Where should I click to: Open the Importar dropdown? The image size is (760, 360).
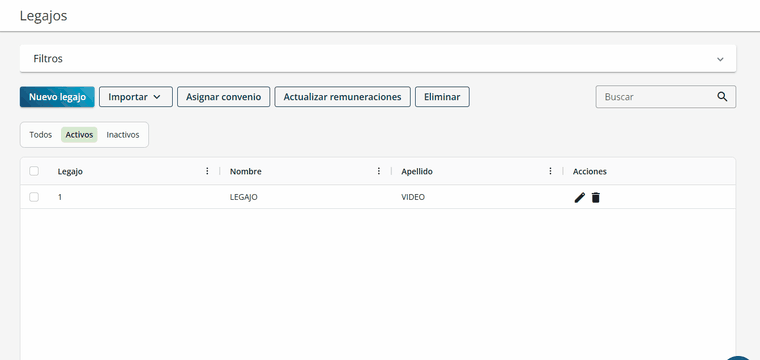[x=136, y=97]
